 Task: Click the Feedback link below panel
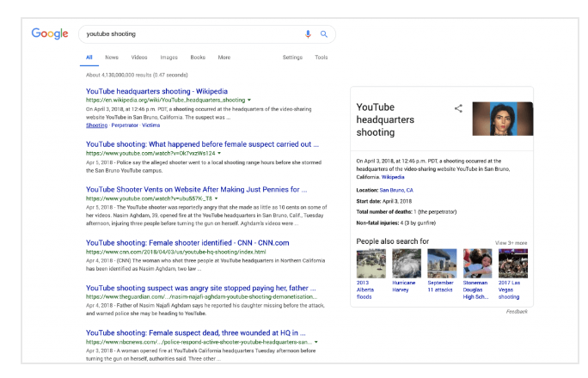(x=517, y=312)
